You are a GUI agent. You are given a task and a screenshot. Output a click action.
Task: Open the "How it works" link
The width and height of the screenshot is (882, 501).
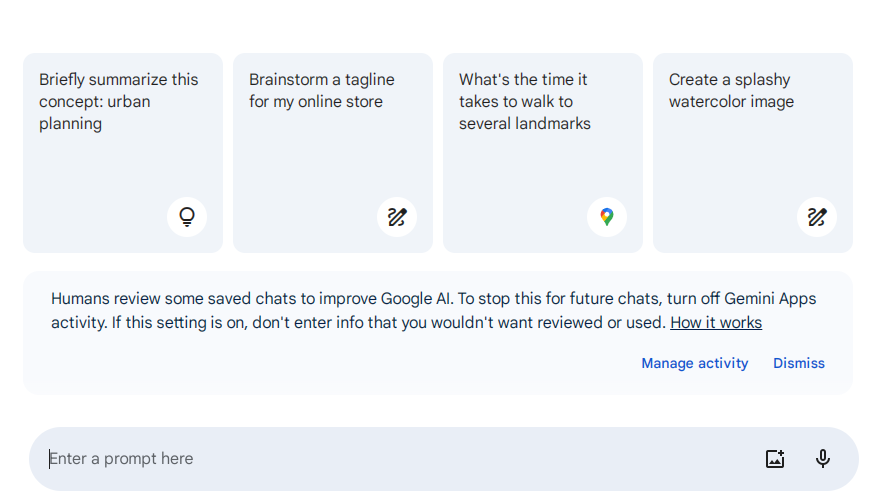point(716,323)
